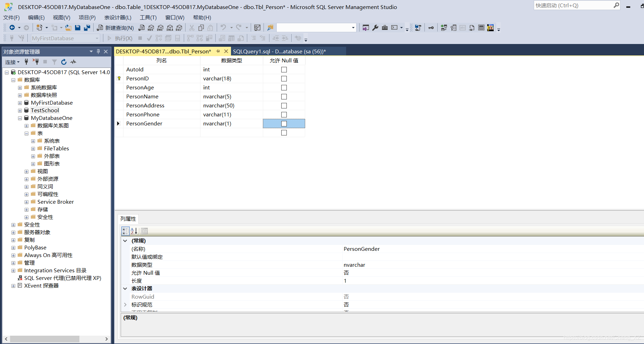This screenshot has width=644, height=344.
Task: Collapse the (常规) properties section
Action: (x=125, y=241)
